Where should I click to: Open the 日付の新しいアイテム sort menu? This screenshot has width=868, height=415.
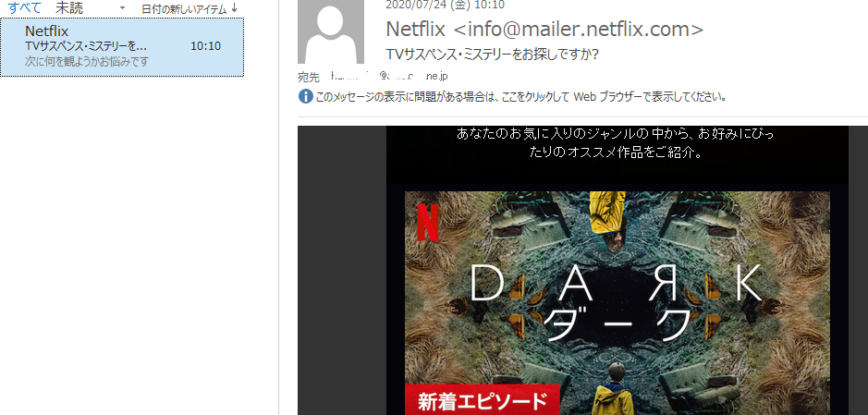[x=184, y=9]
